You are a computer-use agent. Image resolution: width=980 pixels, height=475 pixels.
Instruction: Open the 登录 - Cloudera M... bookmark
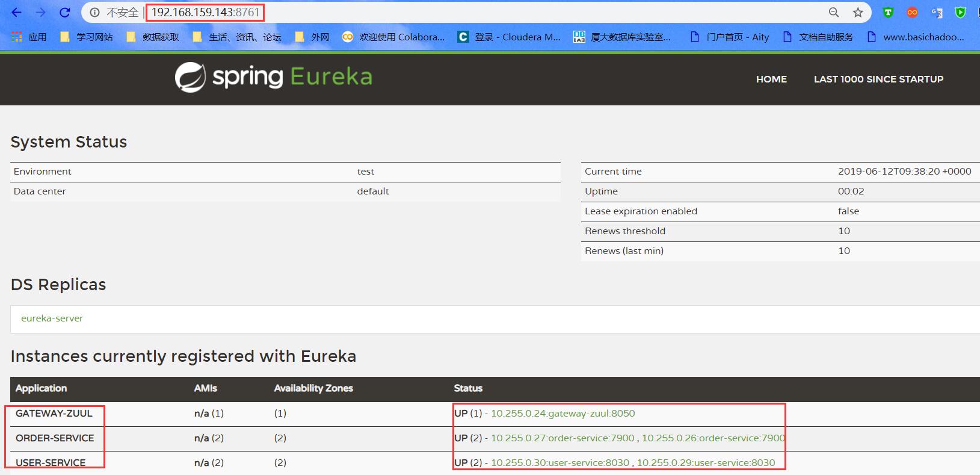509,37
